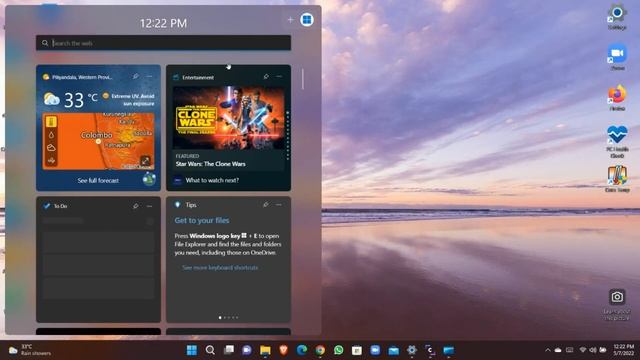
Task: Open Task View from taskbar
Action: [229, 350]
